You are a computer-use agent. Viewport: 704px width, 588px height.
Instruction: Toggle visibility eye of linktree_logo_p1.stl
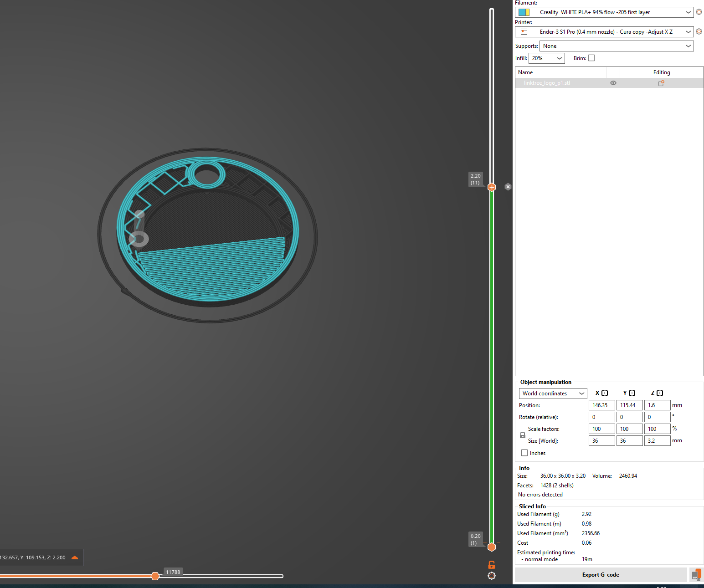point(613,83)
